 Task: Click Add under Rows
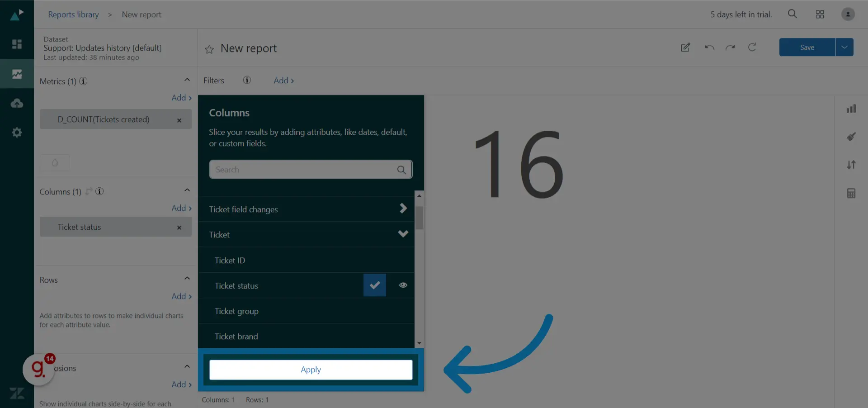click(x=182, y=296)
